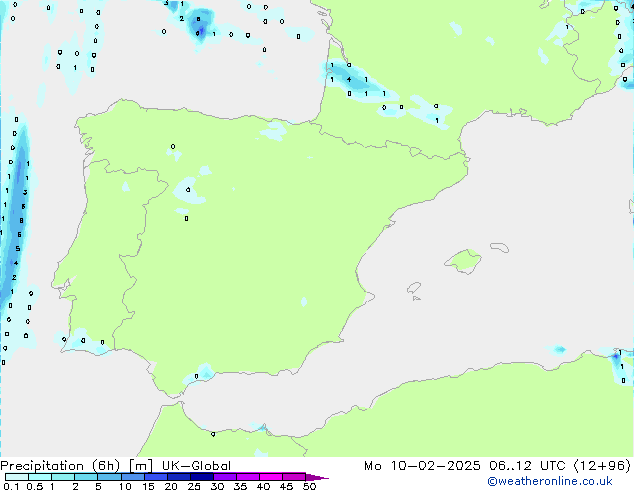The image size is (634, 490).
Task: Click the weatheronline.co.uk copyright link
Action: click(550, 481)
